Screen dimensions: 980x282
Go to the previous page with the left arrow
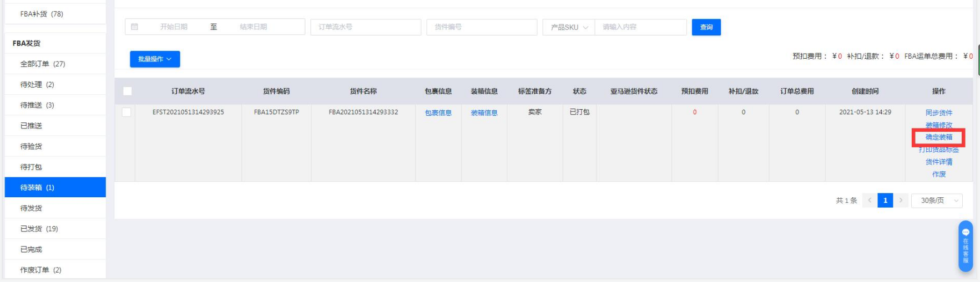coord(870,201)
